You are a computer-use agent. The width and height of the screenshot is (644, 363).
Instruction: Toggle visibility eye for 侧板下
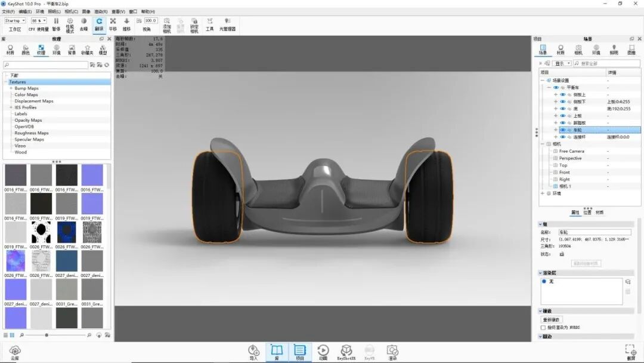click(x=563, y=101)
